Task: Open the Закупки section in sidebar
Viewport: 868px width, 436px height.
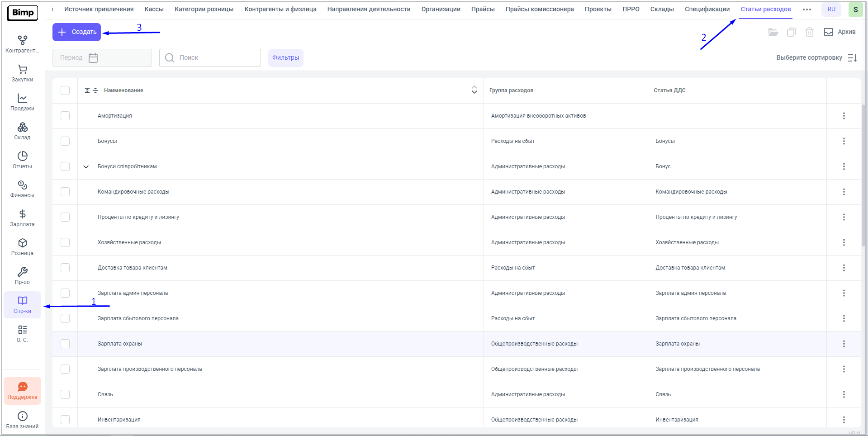Action: click(x=22, y=73)
